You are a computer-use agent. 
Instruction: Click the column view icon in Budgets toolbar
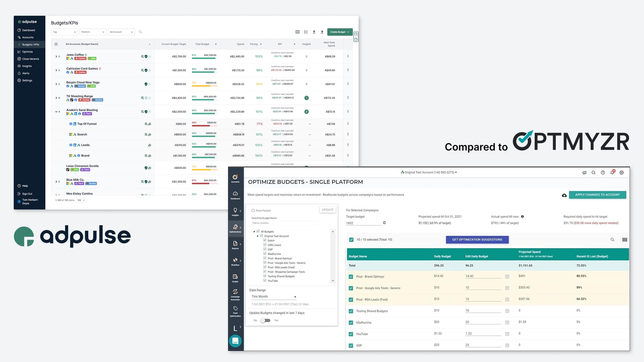click(297, 32)
